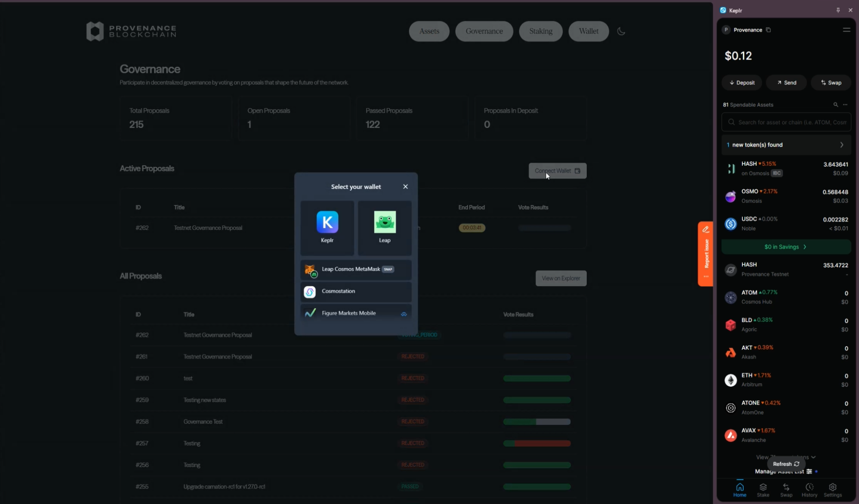The width and height of the screenshot is (859, 504).
Task: Copy Provenance address with copy icon
Action: tap(768, 30)
